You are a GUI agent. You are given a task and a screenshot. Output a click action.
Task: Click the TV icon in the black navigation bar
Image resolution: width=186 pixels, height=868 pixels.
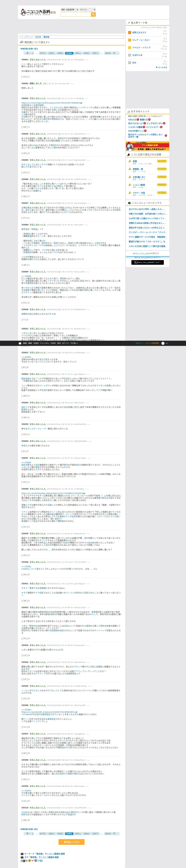[x=20, y=343]
